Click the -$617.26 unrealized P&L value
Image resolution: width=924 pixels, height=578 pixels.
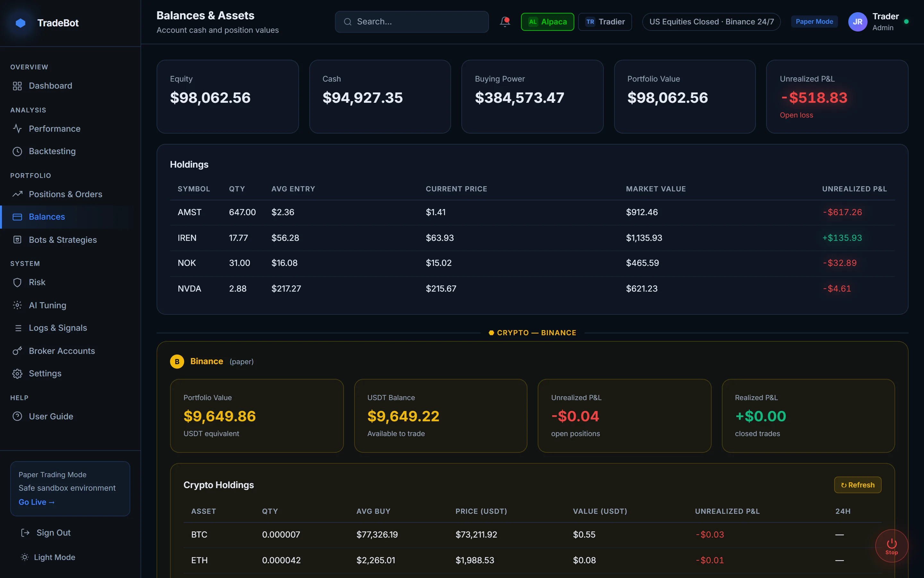point(842,213)
